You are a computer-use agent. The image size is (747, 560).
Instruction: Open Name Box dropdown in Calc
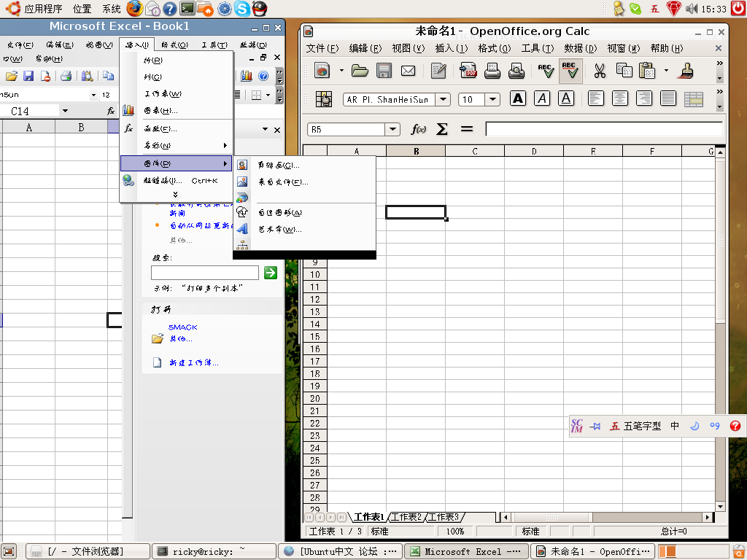[x=392, y=129]
